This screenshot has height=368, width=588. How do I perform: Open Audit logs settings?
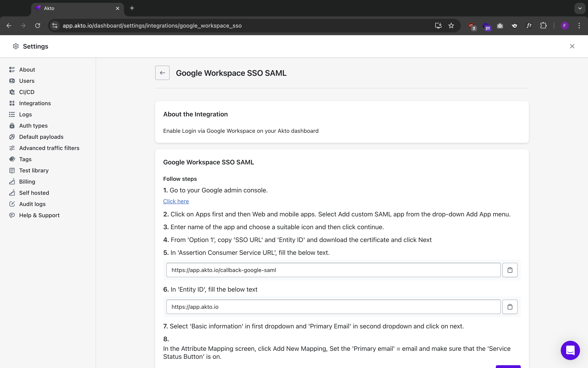pyautogui.click(x=32, y=204)
